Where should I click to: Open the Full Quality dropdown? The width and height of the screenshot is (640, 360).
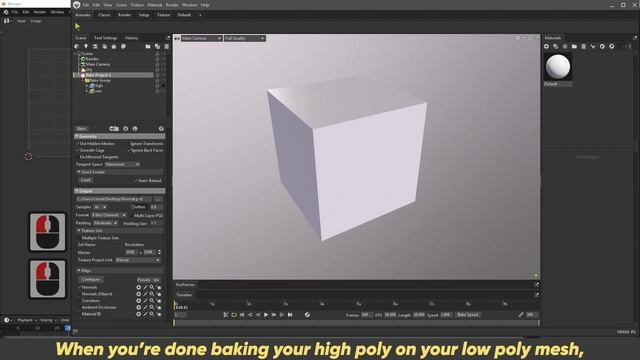[244, 38]
